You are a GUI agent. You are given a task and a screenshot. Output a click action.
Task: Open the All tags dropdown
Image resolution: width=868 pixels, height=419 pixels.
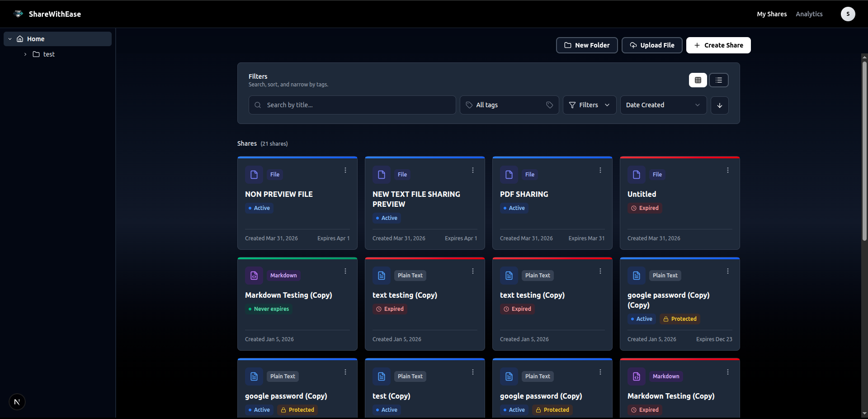coord(509,105)
